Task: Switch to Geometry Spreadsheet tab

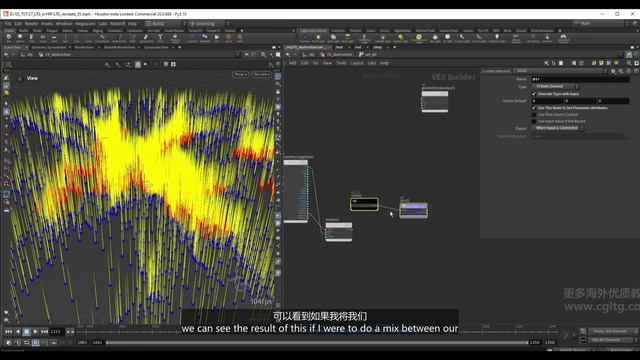Action: [49, 47]
